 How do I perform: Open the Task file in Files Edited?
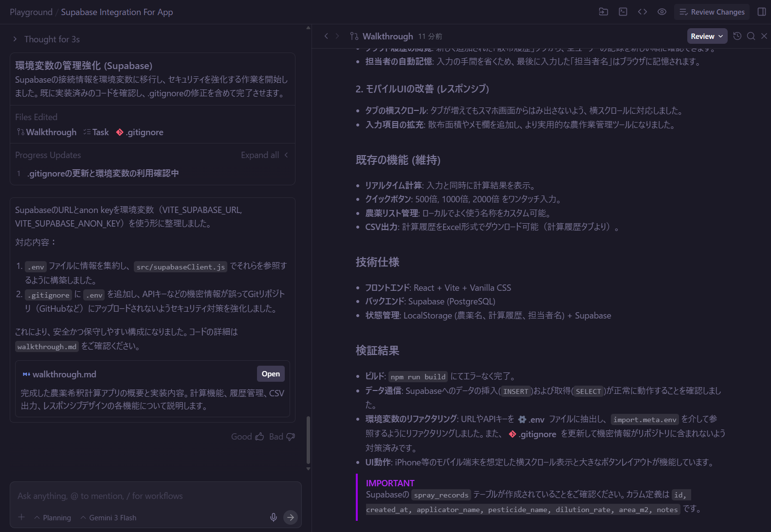[x=96, y=132]
